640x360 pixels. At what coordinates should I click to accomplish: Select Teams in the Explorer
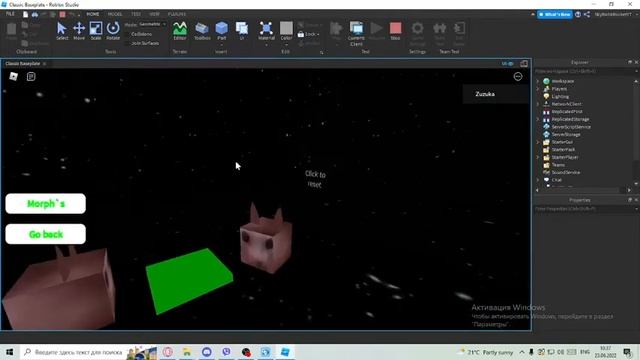pos(558,165)
